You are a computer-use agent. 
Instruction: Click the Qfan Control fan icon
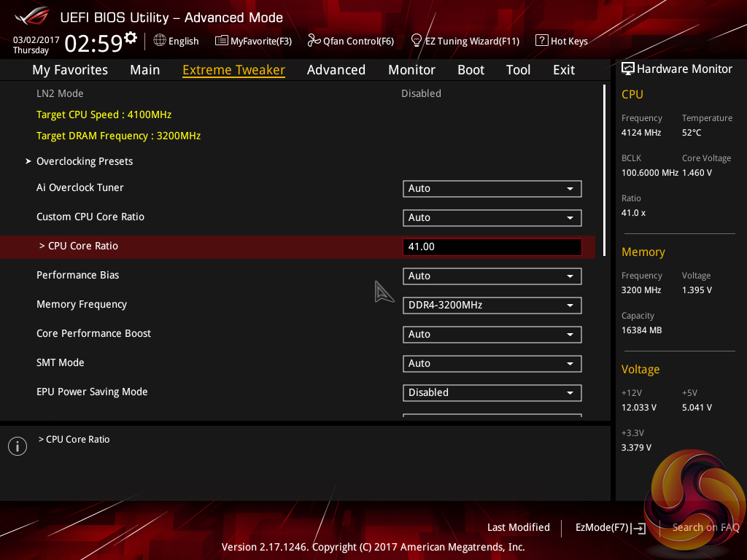(x=314, y=41)
